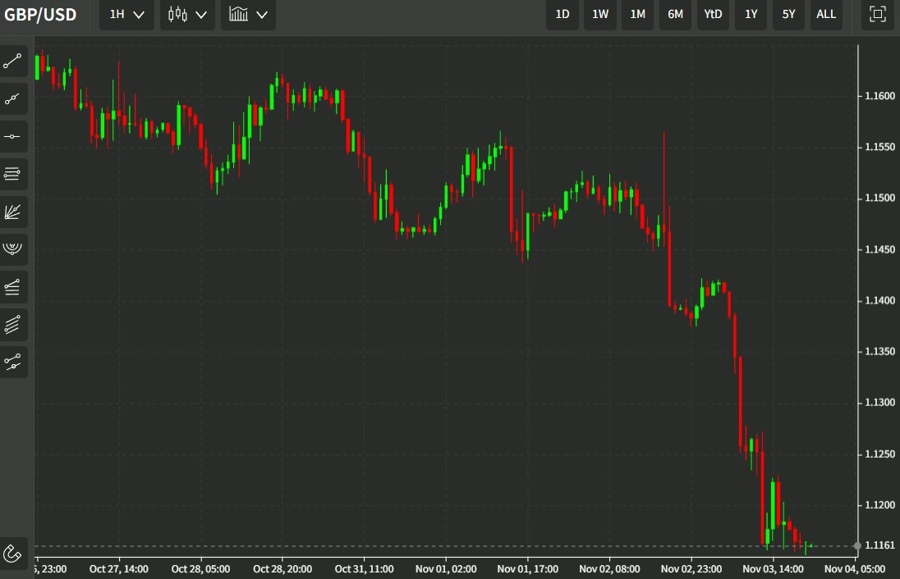Select the horizontal line tool

(13, 137)
